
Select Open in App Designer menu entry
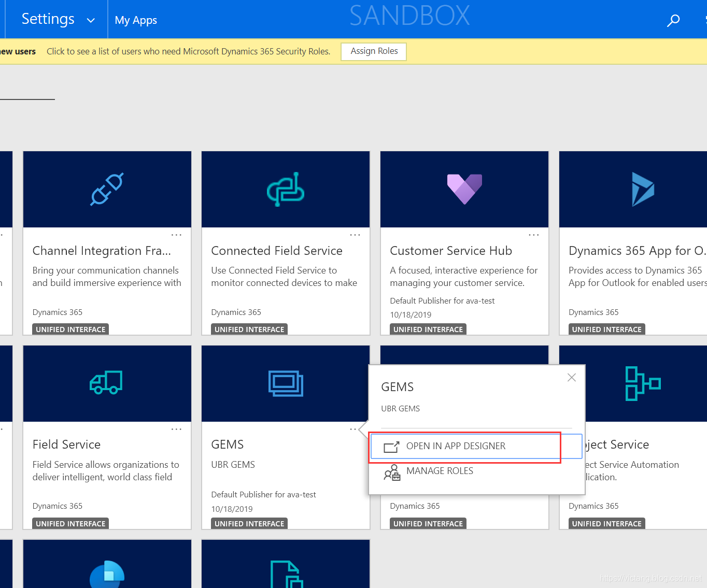(x=476, y=446)
